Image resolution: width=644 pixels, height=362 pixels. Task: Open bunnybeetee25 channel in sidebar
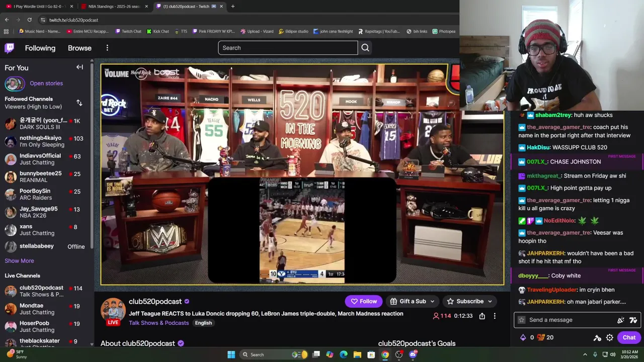point(46,177)
